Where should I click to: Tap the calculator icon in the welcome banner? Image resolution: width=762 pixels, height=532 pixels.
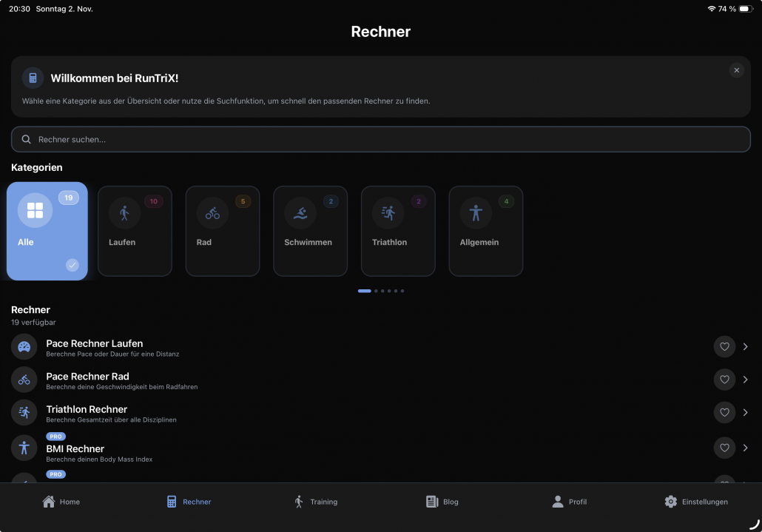tap(32, 77)
